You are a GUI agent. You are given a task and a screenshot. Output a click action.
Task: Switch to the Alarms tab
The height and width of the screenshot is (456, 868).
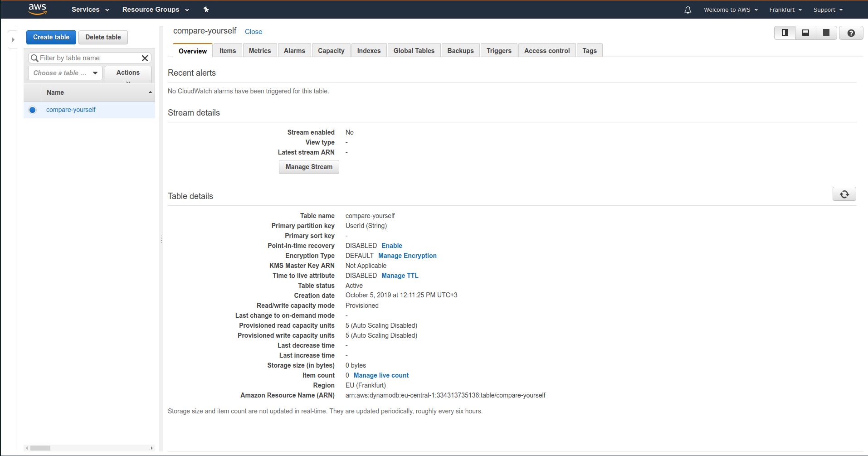coord(294,51)
